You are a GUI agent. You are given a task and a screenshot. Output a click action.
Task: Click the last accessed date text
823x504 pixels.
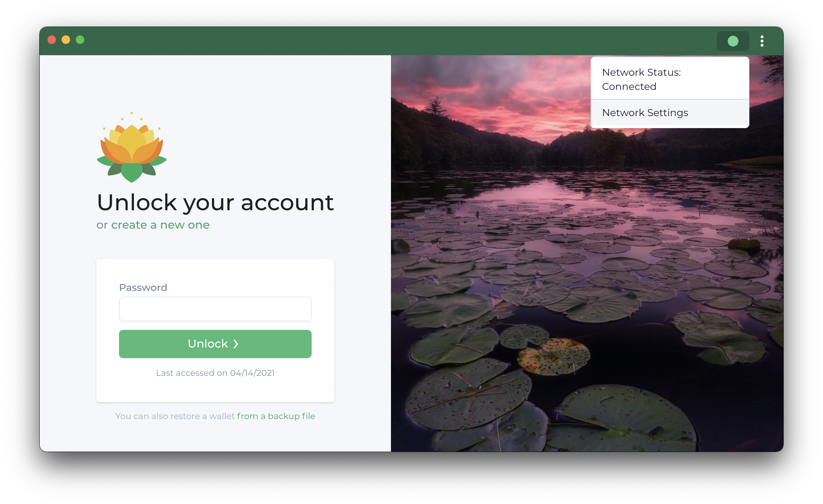click(x=215, y=372)
